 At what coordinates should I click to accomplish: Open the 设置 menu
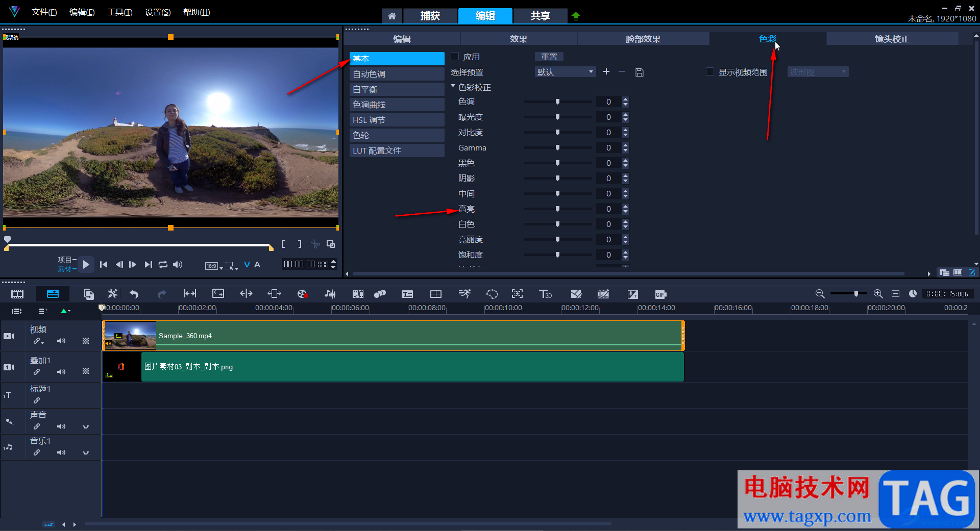pyautogui.click(x=158, y=12)
